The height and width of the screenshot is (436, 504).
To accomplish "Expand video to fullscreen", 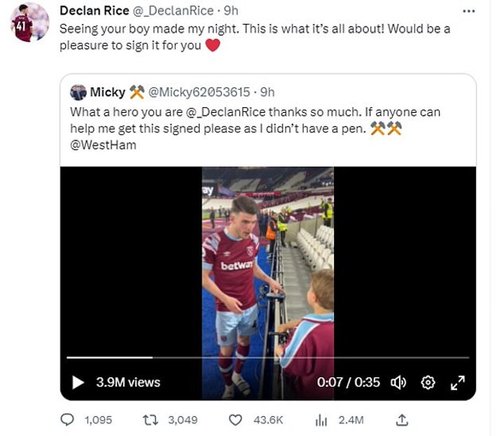I will tap(458, 383).
